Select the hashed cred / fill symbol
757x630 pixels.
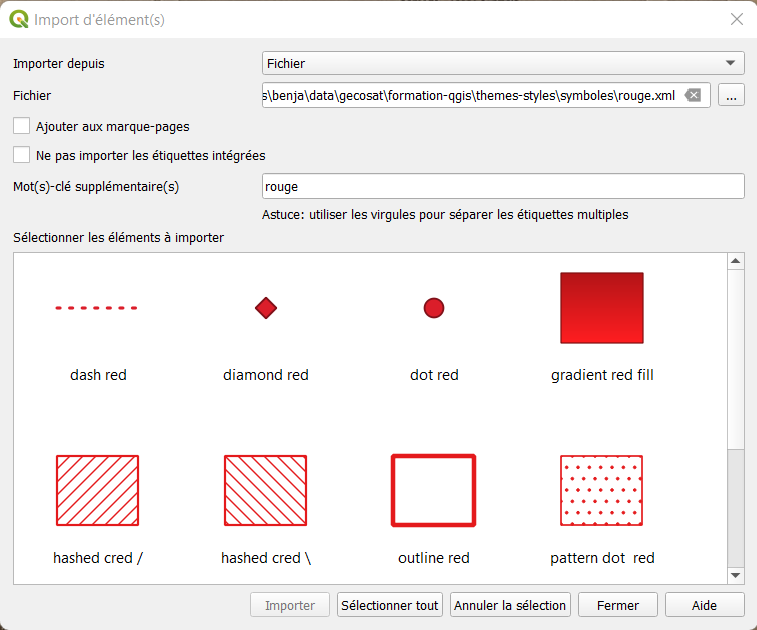(x=97, y=490)
